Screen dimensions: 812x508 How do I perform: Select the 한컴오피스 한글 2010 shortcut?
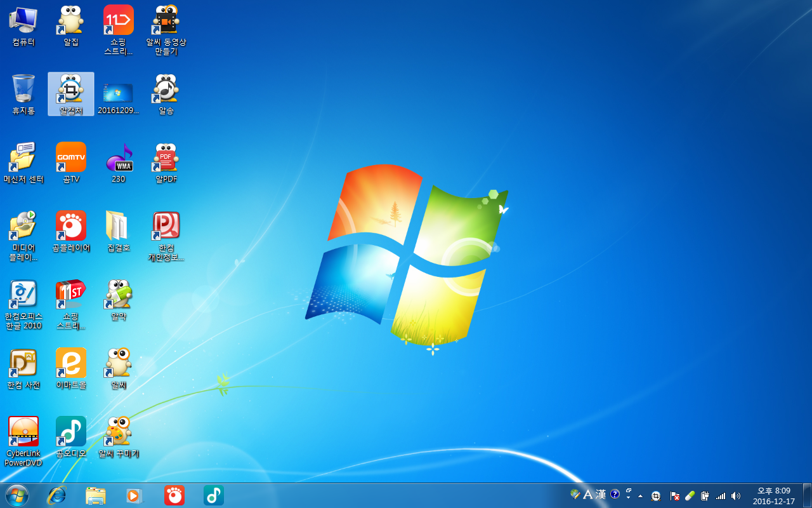point(23,295)
